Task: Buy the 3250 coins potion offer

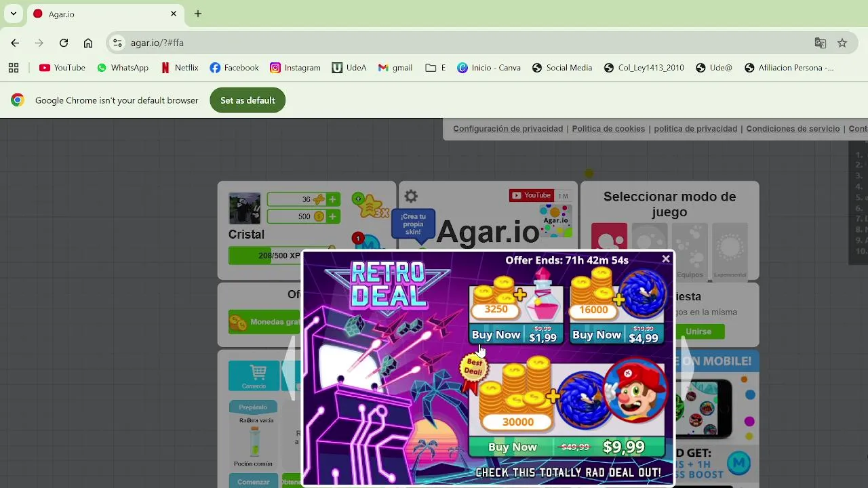Action: click(516, 335)
